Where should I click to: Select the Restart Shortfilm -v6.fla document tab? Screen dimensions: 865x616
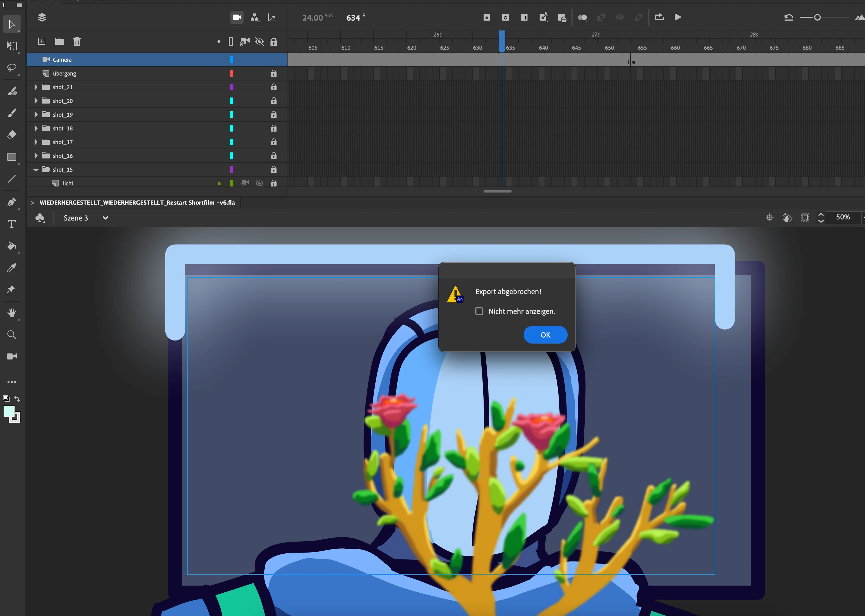click(137, 203)
